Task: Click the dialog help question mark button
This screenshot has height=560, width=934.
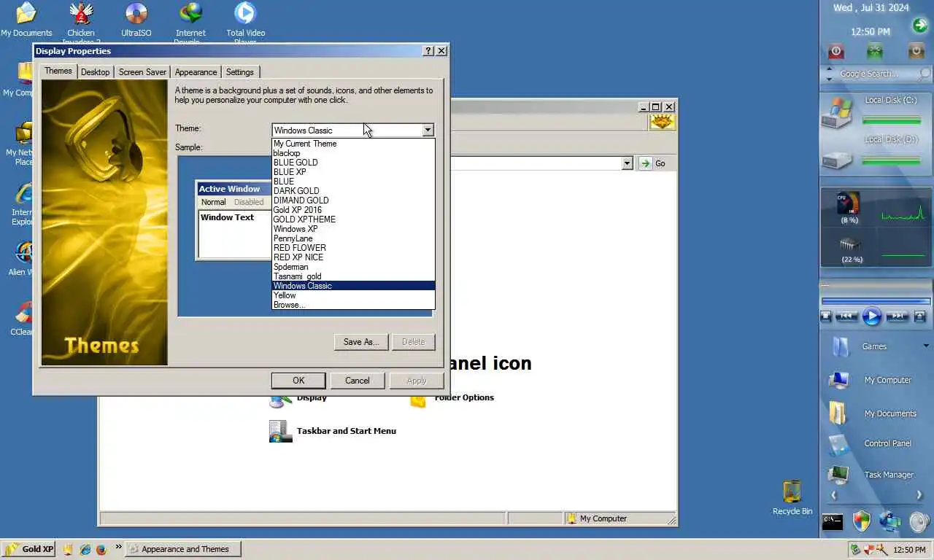Action: (428, 51)
